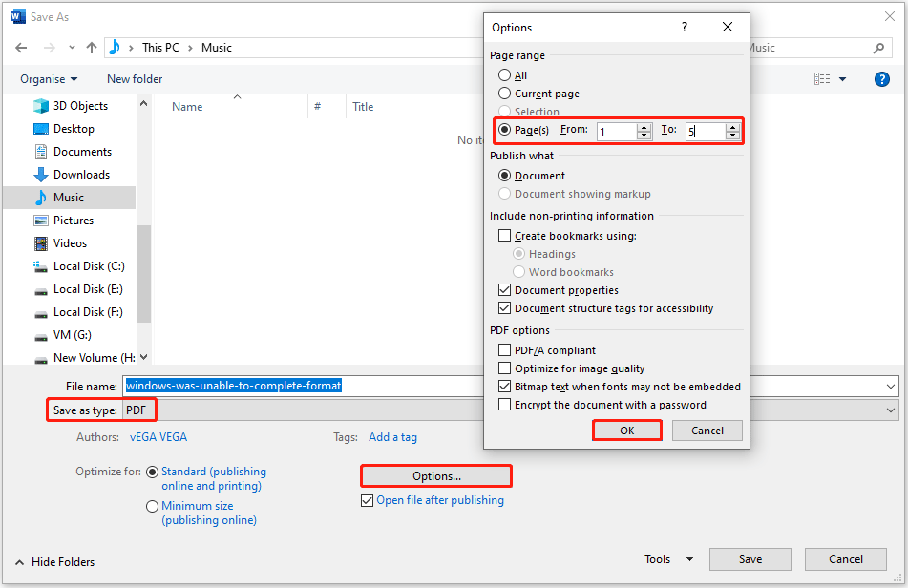Open the Organise menu
Image resolution: width=908 pixels, height=588 pixels.
click(44, 79)
